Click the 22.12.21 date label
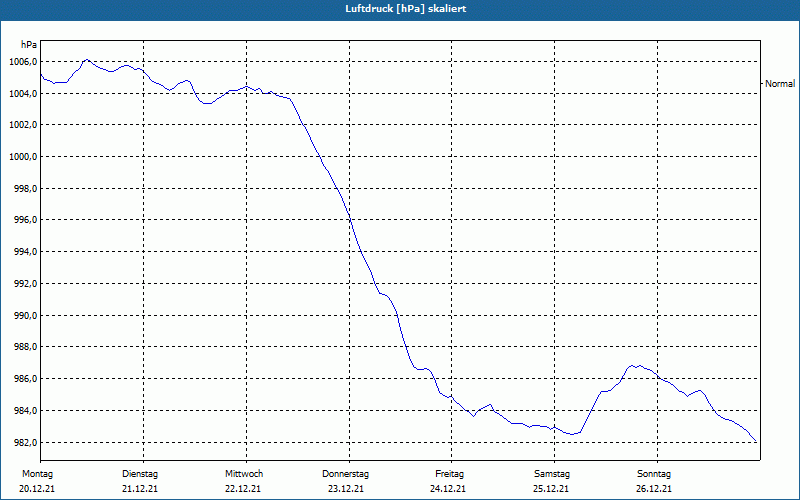Viewport: 800px width, 500px height. [x=243, y=489]
